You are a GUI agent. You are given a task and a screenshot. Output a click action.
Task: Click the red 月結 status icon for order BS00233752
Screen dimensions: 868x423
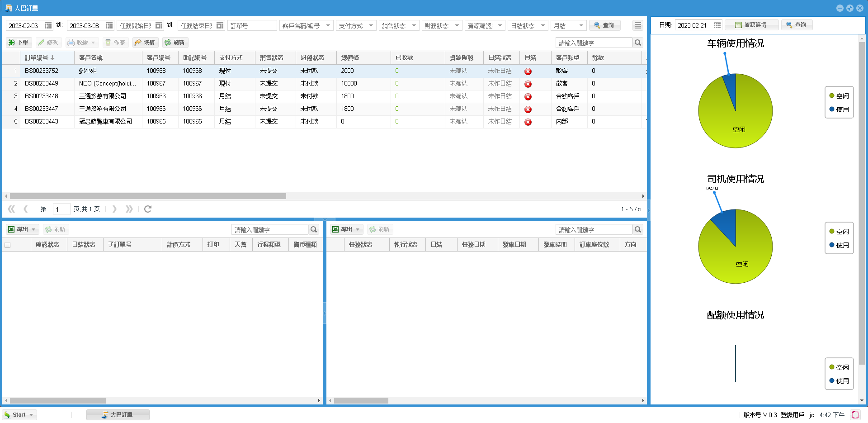click(528, 71)
